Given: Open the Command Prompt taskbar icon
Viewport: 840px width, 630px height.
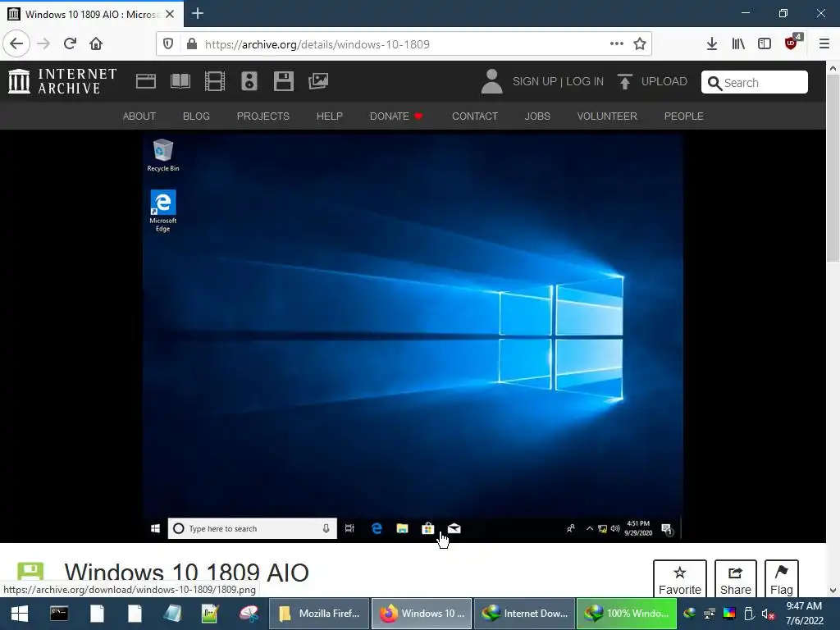Looking at the screenshot, I should pyautogui.click(x=59, y=614).
